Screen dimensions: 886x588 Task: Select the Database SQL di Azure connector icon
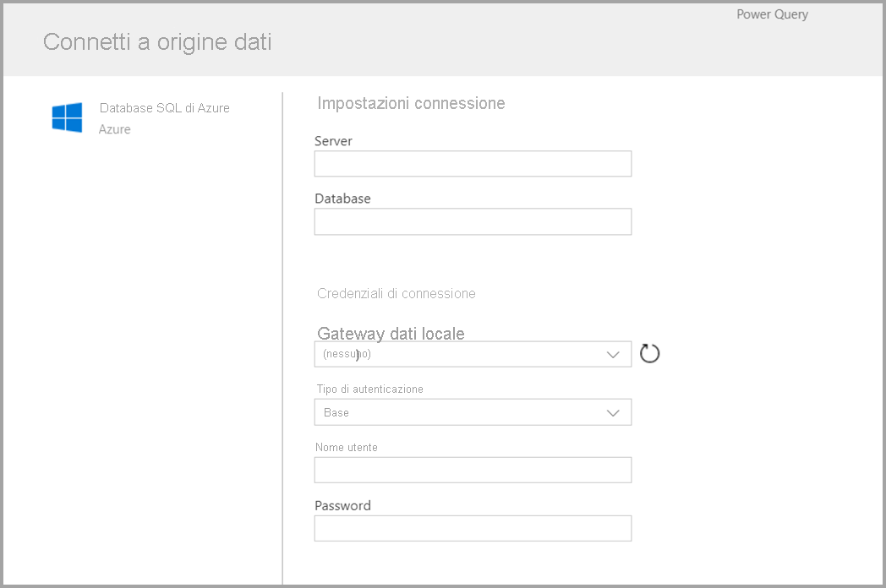[68, 117]
